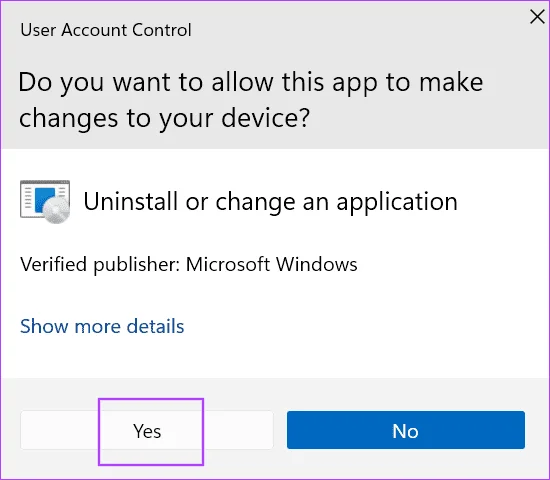Select the User Account Control title text
Screen dimensions: 550x480
click(x=106, y=30)
